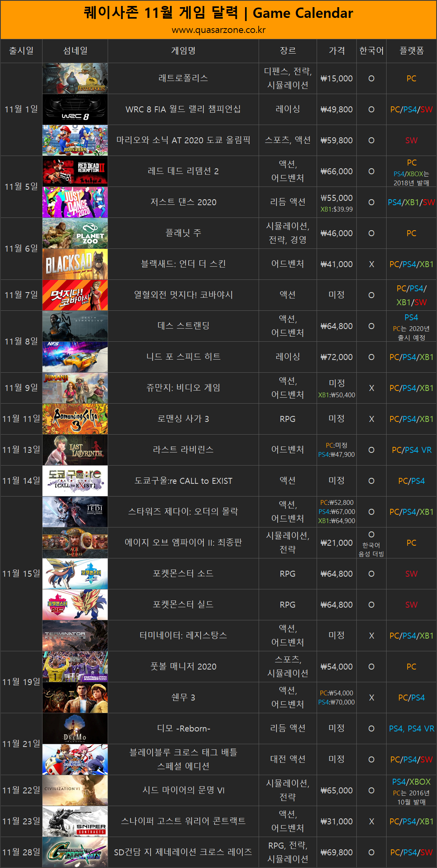This screenshot has width=437, height=868.
Task: Click the title 시드 마이어의 문명 VI
Action: click(x=183, y=790)
